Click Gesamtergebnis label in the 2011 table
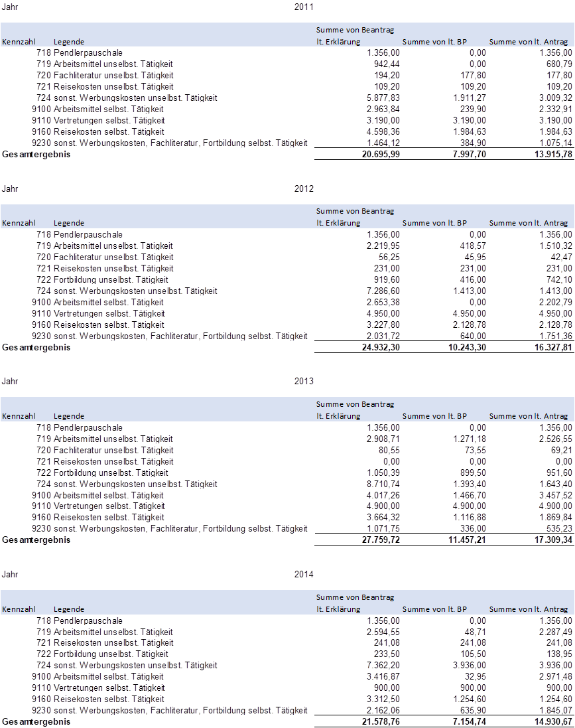 36,154
